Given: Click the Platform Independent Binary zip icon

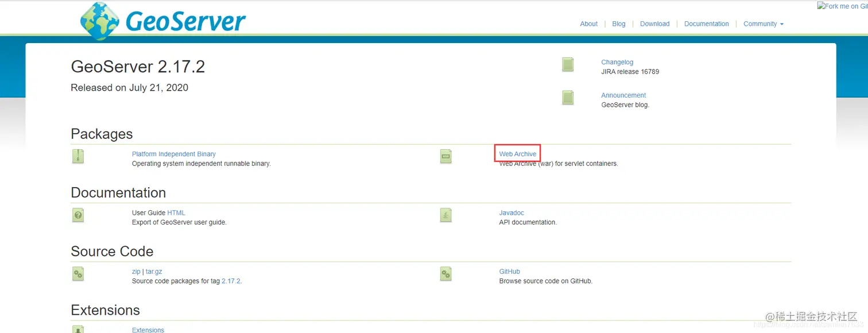Looking at the screenshot, I should (x=78, y=156).
